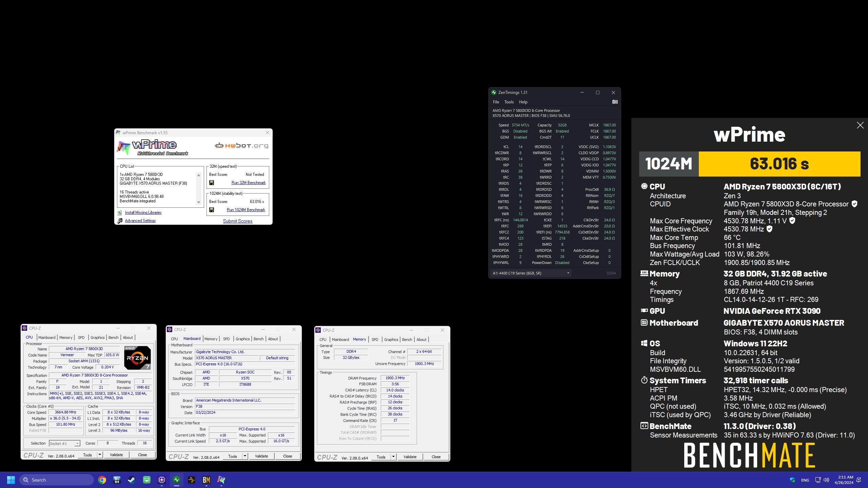868x488 pixels.
Task: Click the save icon under 1024M stability test
Action: pos(212,210)
